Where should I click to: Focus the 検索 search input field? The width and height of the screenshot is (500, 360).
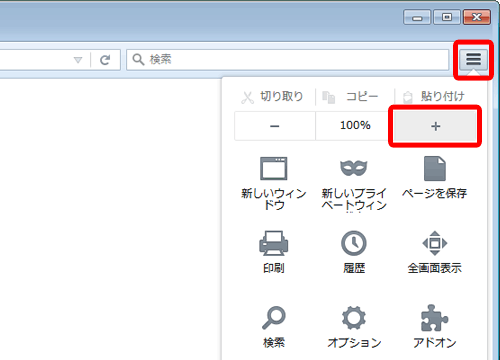point(288,60)
